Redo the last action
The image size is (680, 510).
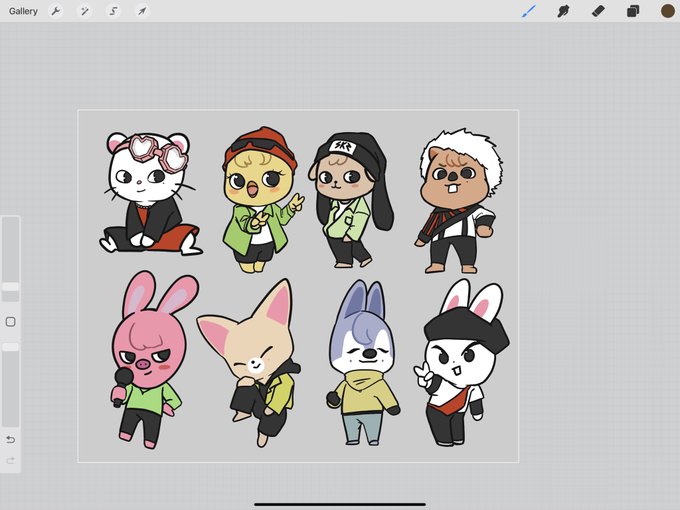click(x=10, y=460)
